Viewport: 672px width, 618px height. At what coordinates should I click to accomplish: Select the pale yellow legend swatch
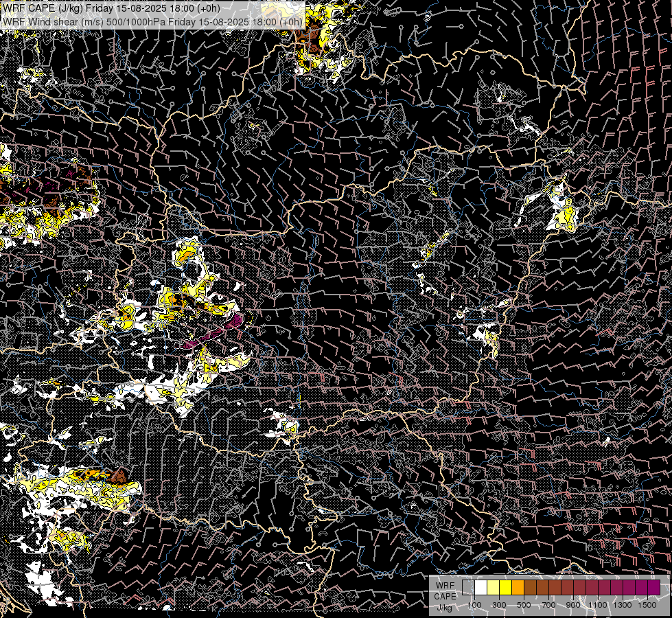coord(494,587)
